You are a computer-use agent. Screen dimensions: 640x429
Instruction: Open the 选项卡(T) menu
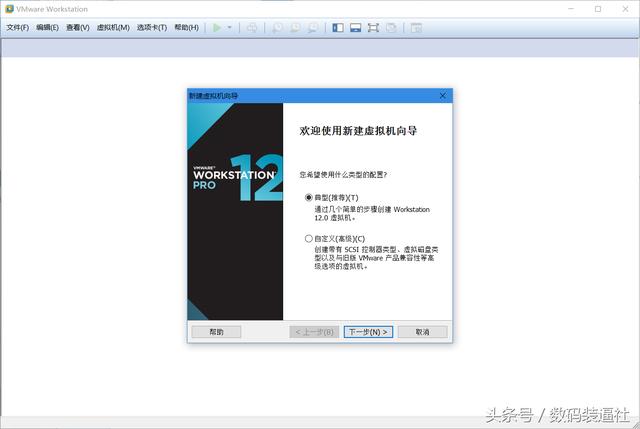point(152,27)
